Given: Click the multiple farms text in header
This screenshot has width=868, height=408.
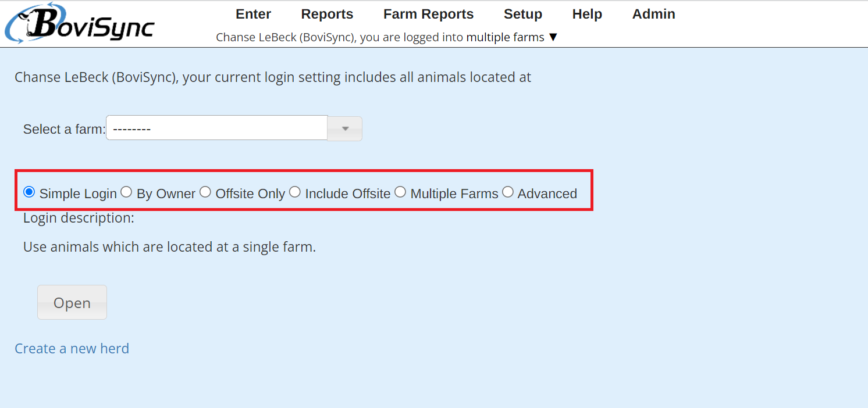Looking at the screenshot, I should (x=506, y=37).
